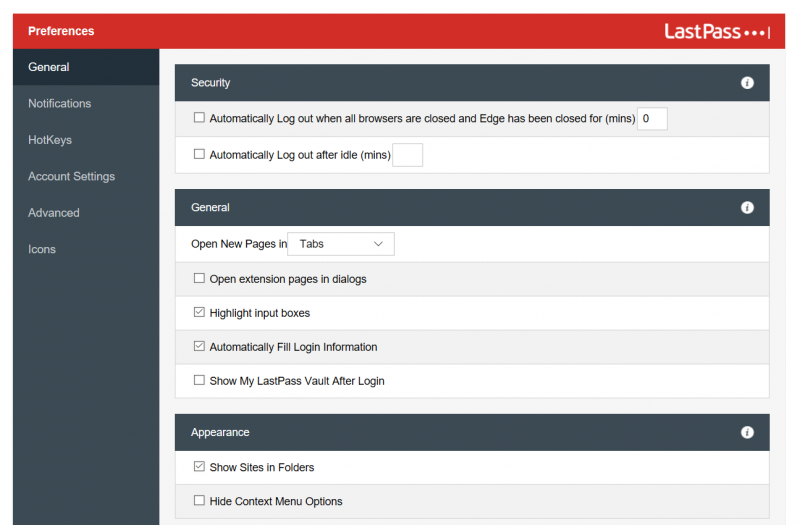The image size is (800, 525).
Task: Click the Appearance section header
Action: pos(472,433)
